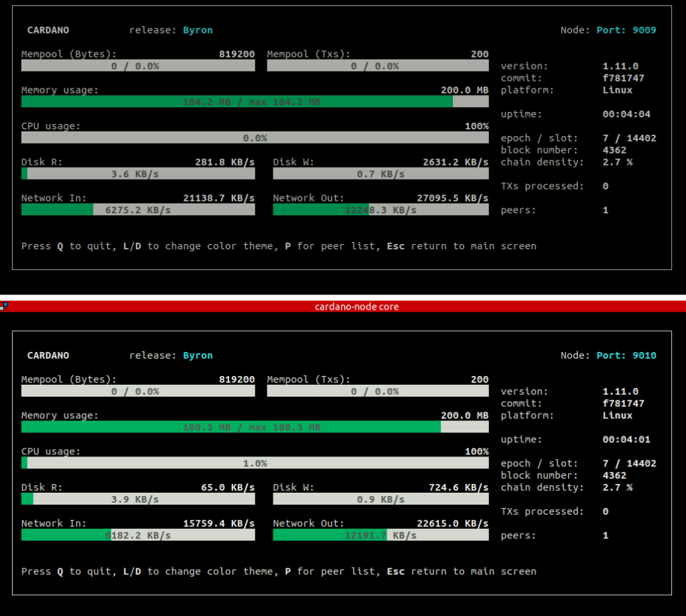
Task: Click the Network Out bar reading 12248.3 KB/s
Action: click(381, 210)
